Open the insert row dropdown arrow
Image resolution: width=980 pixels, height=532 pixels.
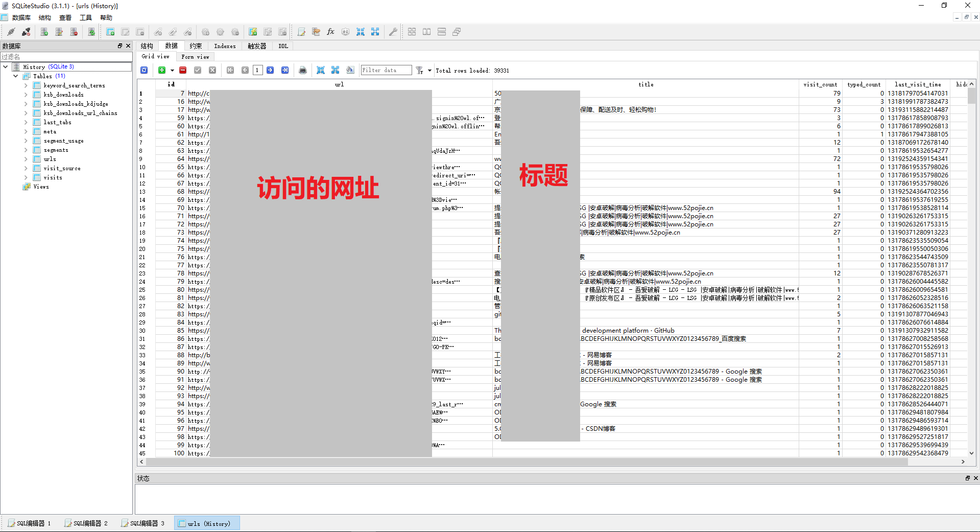172,70
